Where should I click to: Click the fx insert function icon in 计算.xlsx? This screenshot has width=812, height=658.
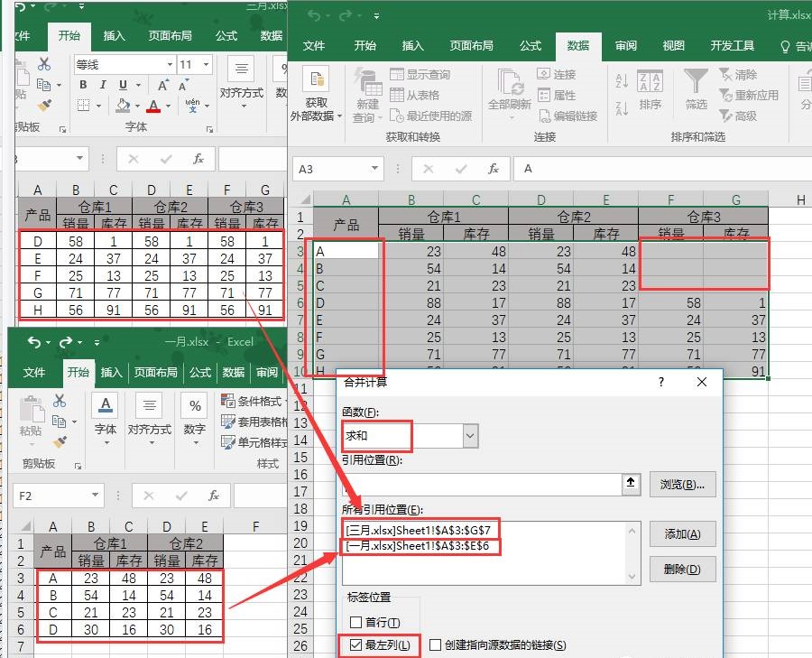[494, 169]
